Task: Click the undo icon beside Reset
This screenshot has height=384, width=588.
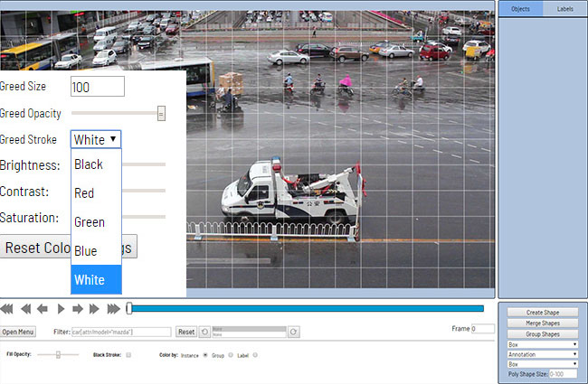Action: 204,332
